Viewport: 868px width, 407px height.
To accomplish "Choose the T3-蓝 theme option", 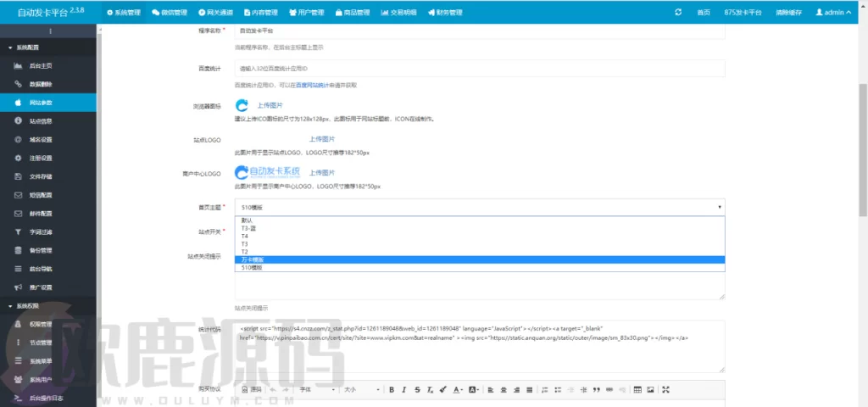I will [480, 227].
